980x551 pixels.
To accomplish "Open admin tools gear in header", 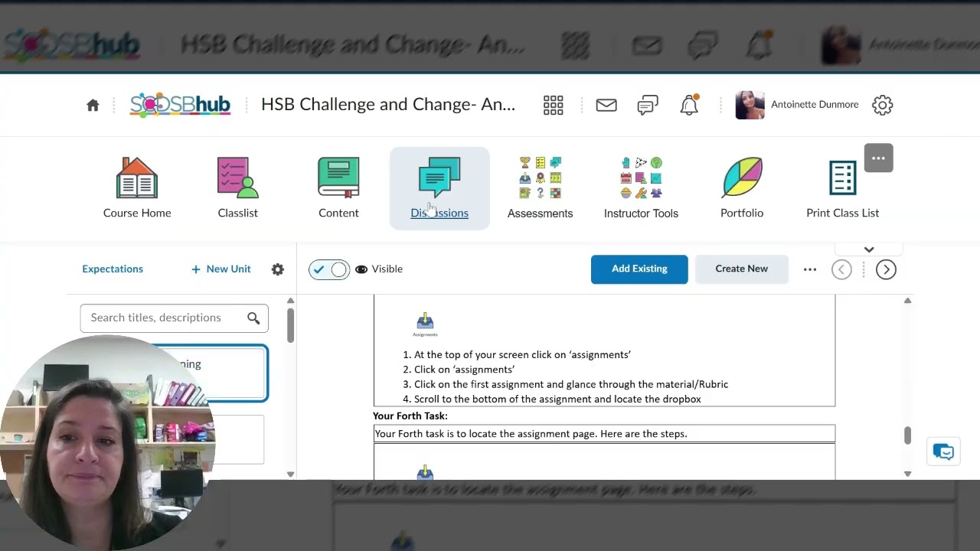I will click(883, 105).
